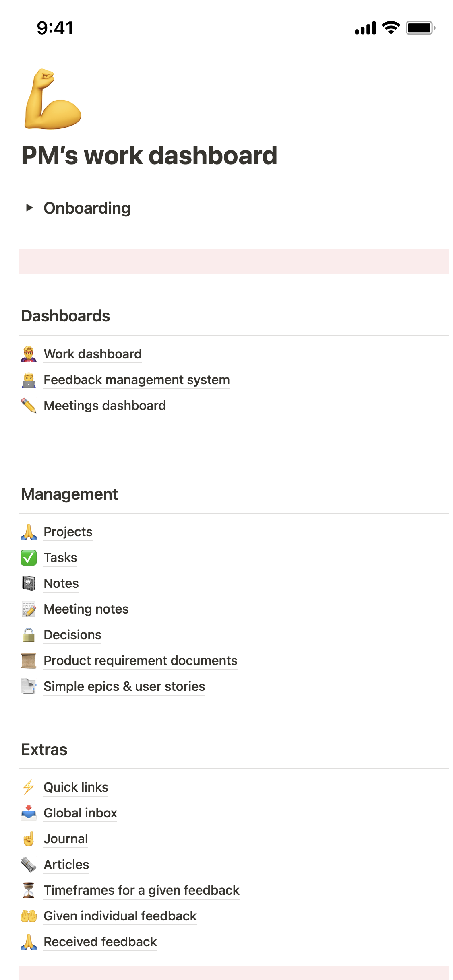
Task: Tap the green checkmark Tasks icon
Action: click(x=29, y=558)
